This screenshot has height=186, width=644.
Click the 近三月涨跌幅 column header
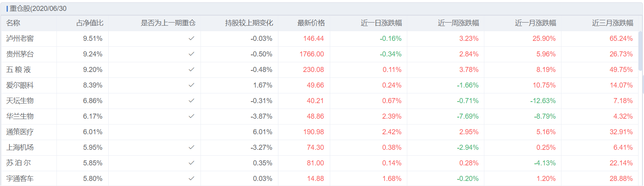point(612,23)
